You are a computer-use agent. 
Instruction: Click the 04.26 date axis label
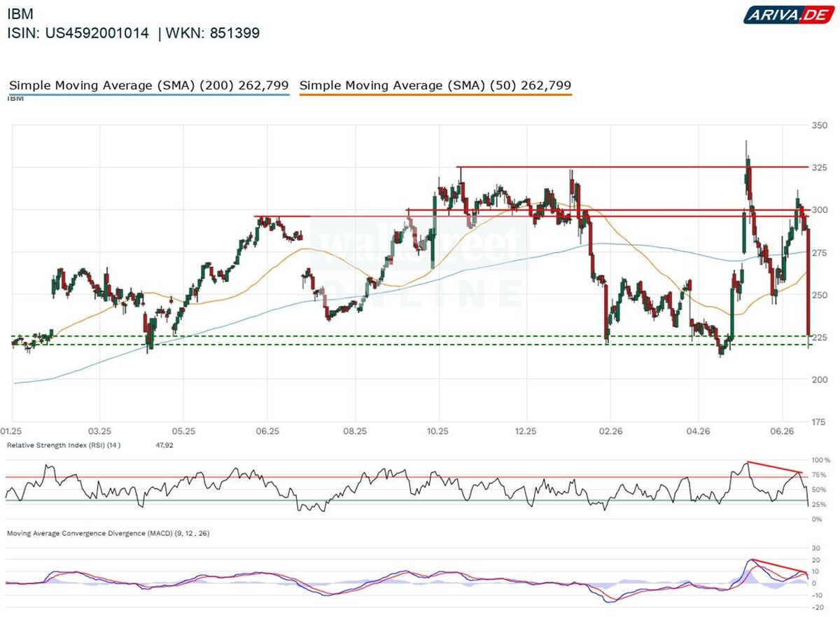[698, 433]
